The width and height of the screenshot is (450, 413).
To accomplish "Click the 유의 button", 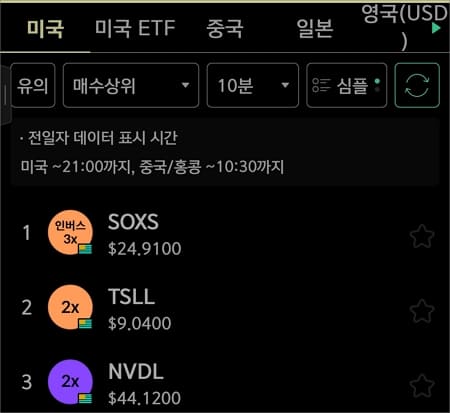I will click(33, 85).
